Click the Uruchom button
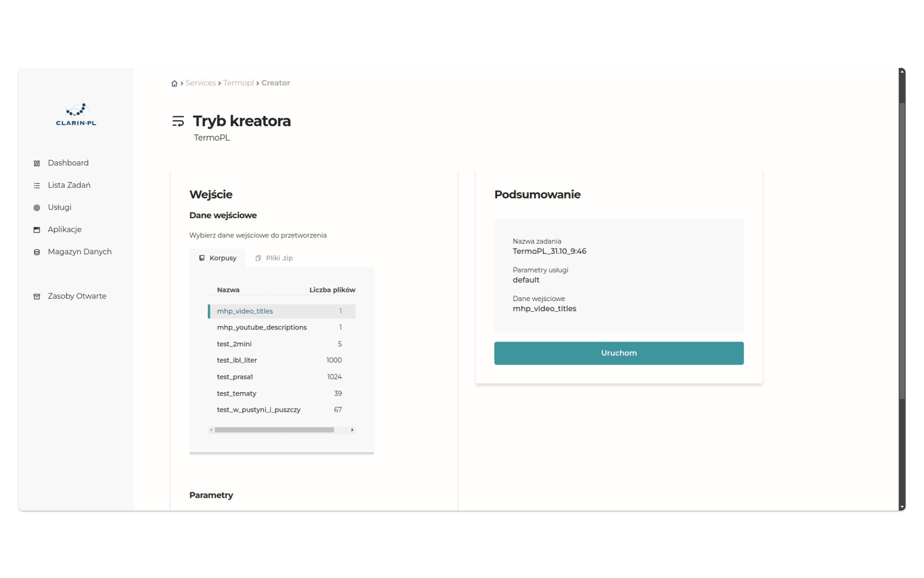Image resolution: width=924 pixels, height=578 pixels. (619, 353)
